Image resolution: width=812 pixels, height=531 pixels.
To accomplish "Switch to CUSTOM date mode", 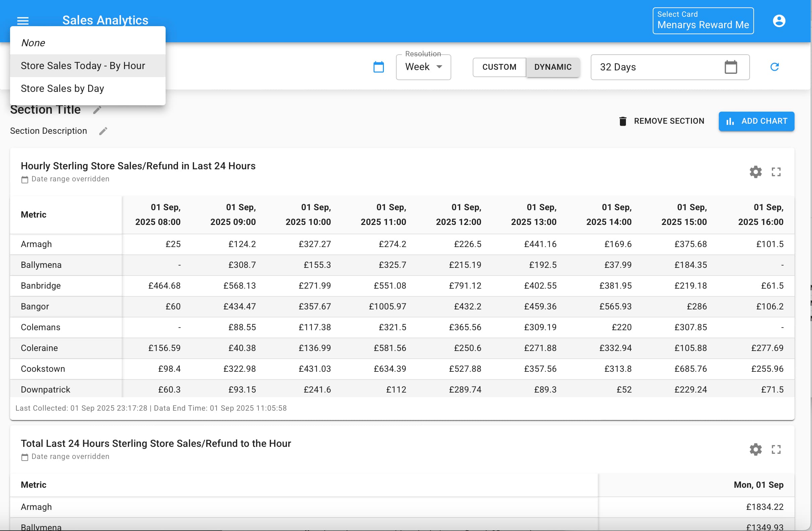I will coord(499,67).
